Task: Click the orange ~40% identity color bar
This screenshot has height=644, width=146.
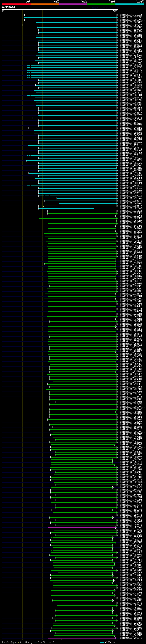Action: click(45, 4)
